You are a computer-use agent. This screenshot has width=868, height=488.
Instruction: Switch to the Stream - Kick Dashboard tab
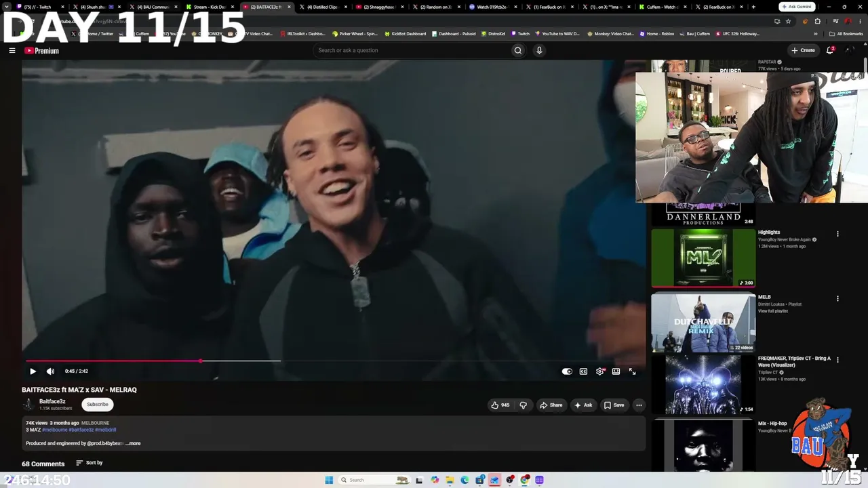pos(210,7)
